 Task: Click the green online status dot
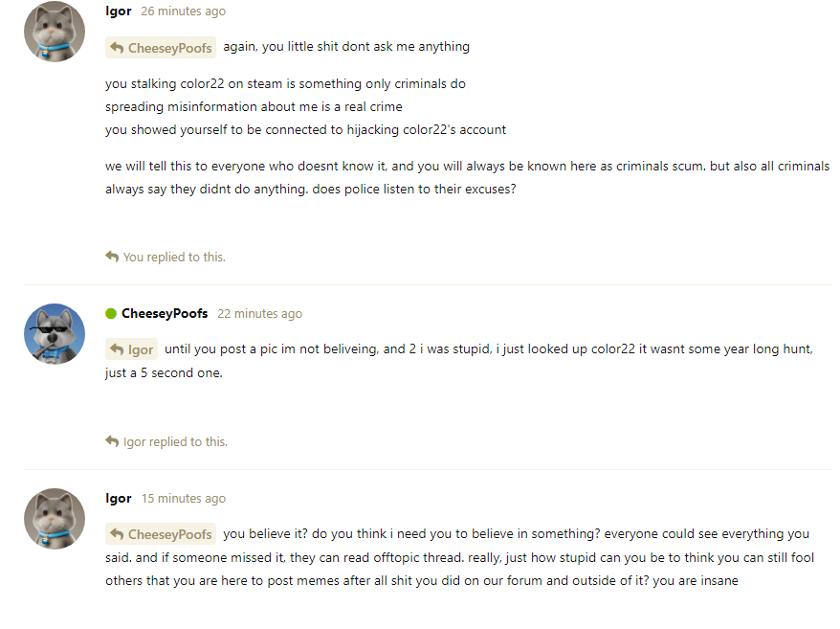tap(111, 314)
